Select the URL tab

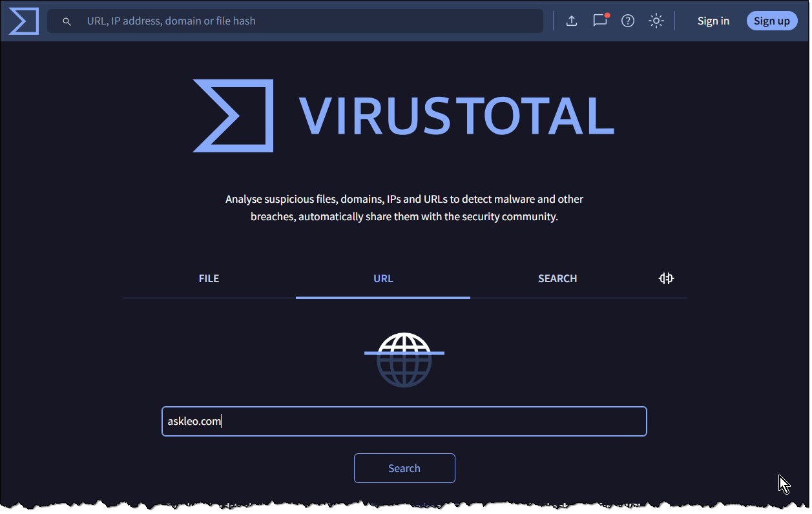coord(383,279)
